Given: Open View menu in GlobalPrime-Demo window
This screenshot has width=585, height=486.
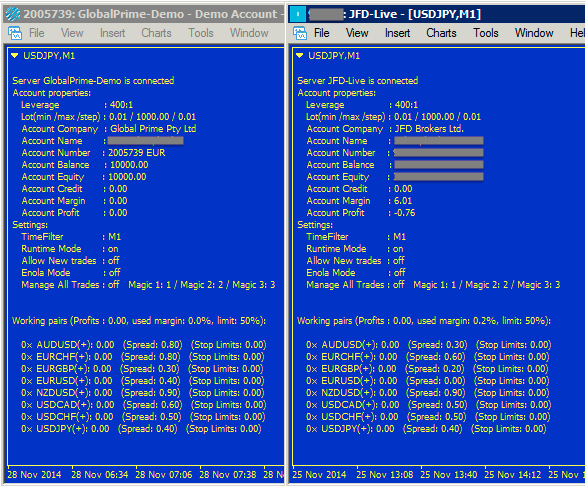Looking at the screenshot, I should (x=72, y=33).
